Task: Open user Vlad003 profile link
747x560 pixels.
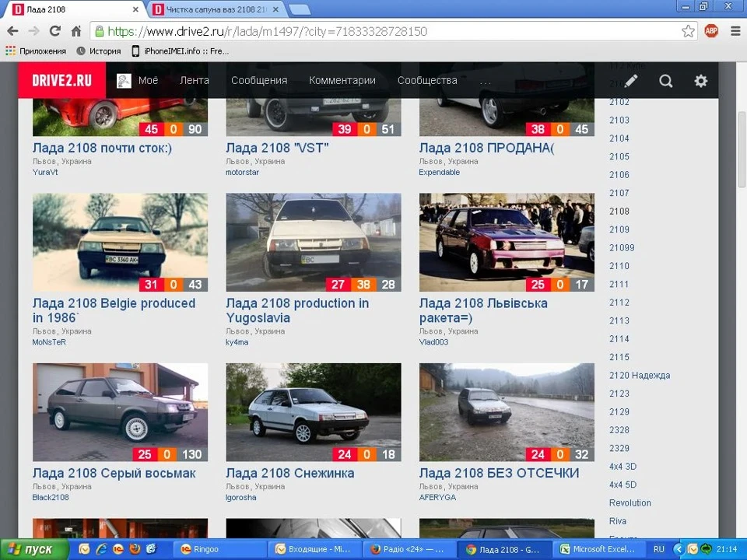Action: click(433, 342)
